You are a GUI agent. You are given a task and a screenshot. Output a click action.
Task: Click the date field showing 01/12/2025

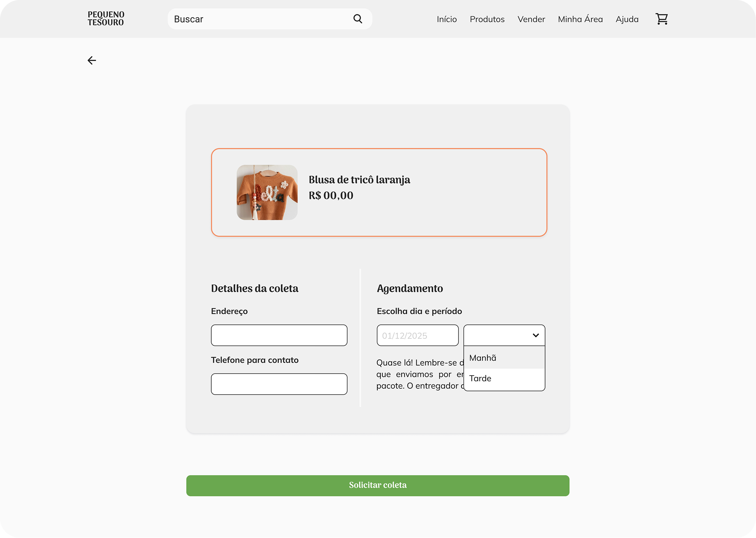(417, 335)
